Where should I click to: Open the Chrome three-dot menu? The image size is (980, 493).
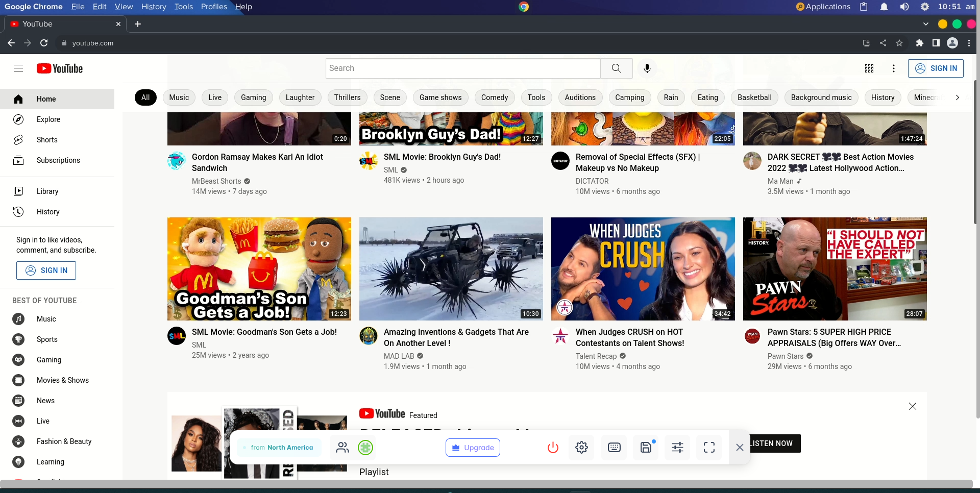[x=969, y=43]
